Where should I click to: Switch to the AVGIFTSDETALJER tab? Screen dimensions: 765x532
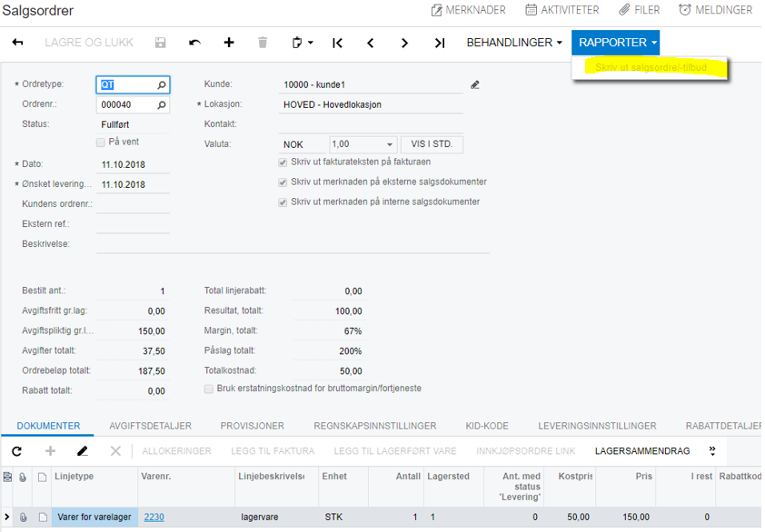coord(150,426)
